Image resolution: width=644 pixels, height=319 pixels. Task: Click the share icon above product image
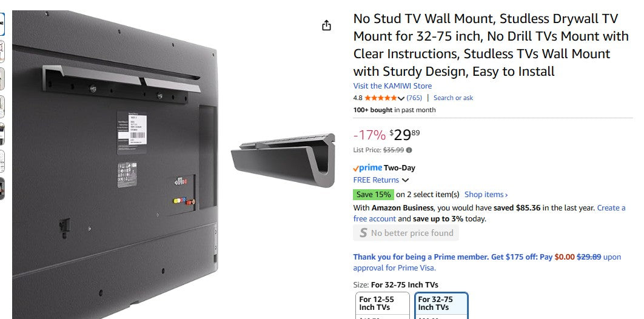click(327, 25)
